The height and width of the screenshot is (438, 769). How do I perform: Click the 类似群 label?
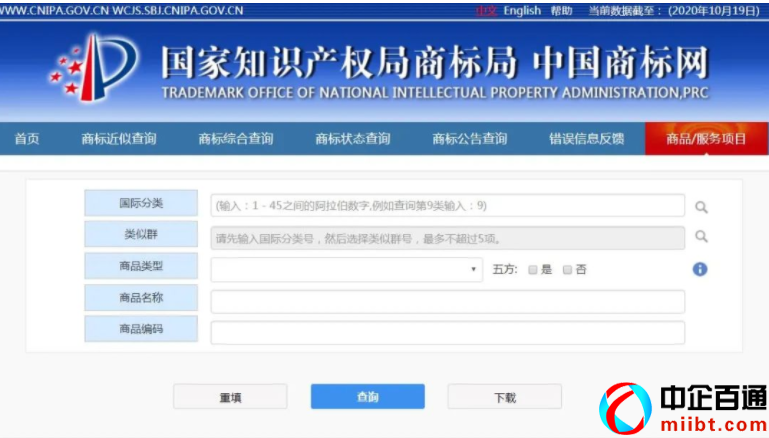(141, 234)
